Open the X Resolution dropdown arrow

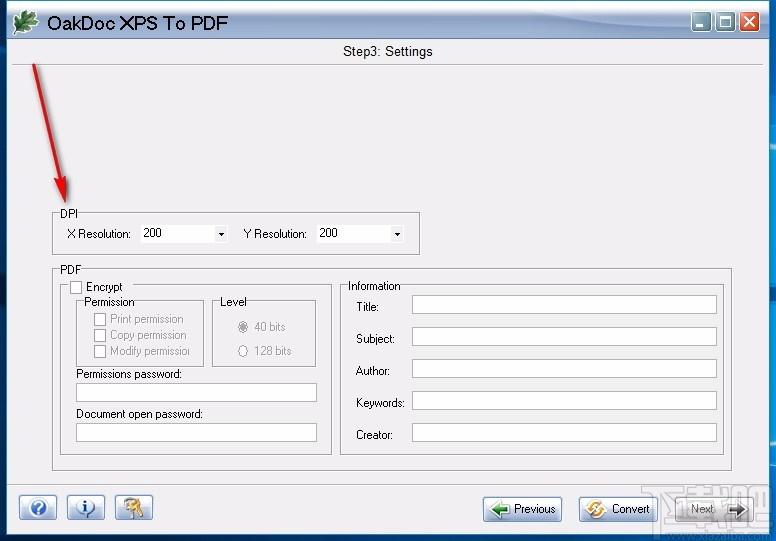(221, 234)
